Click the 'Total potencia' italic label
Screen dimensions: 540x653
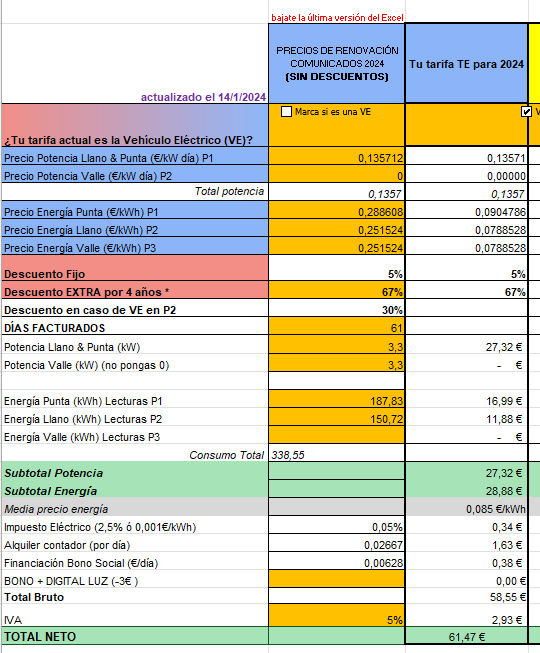click(x=229, y=191)
